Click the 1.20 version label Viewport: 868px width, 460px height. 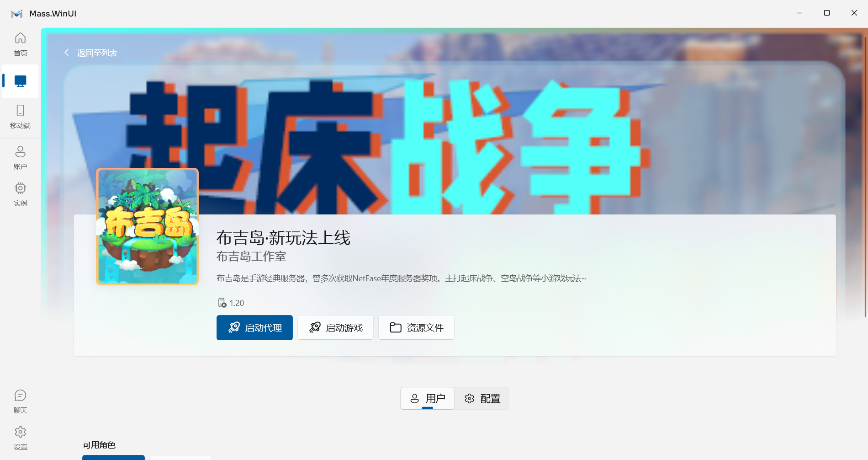237,303
